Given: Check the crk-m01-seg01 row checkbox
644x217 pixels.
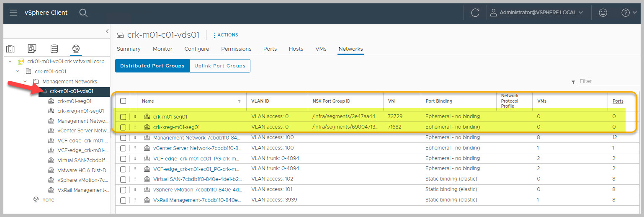Looking at the screenshot, I should [x=123, y=117].
